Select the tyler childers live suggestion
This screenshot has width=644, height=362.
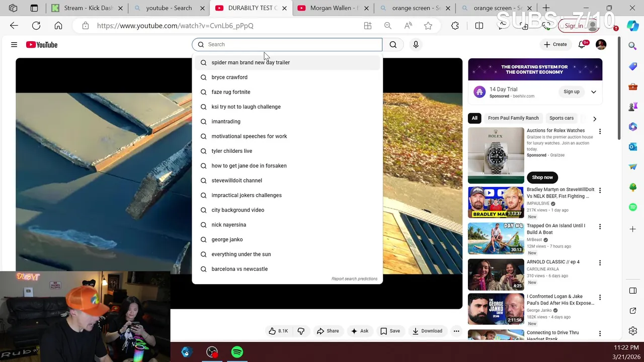click(x=287, y=151)
